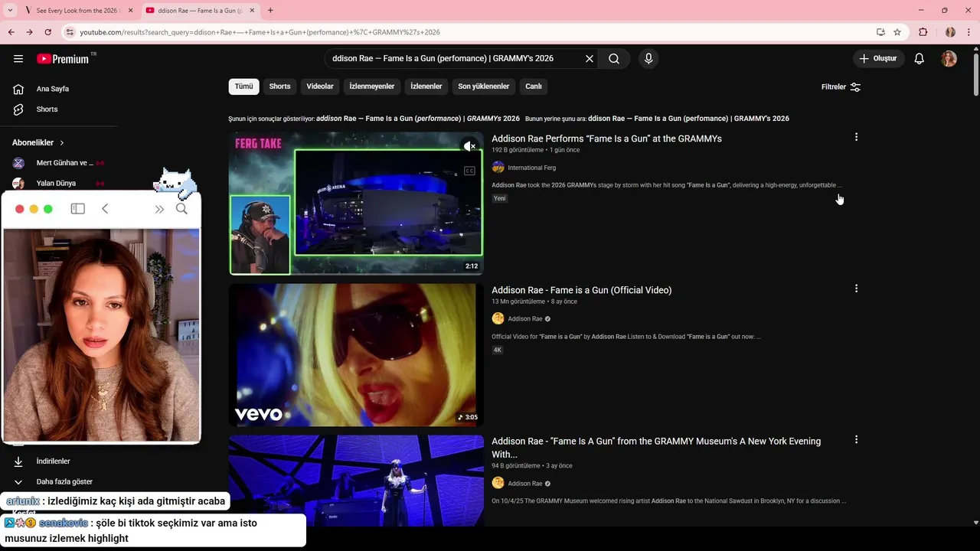Screen dimensions: 980x551
Task: Click the browser address bar URL
Action: point(260,32)
